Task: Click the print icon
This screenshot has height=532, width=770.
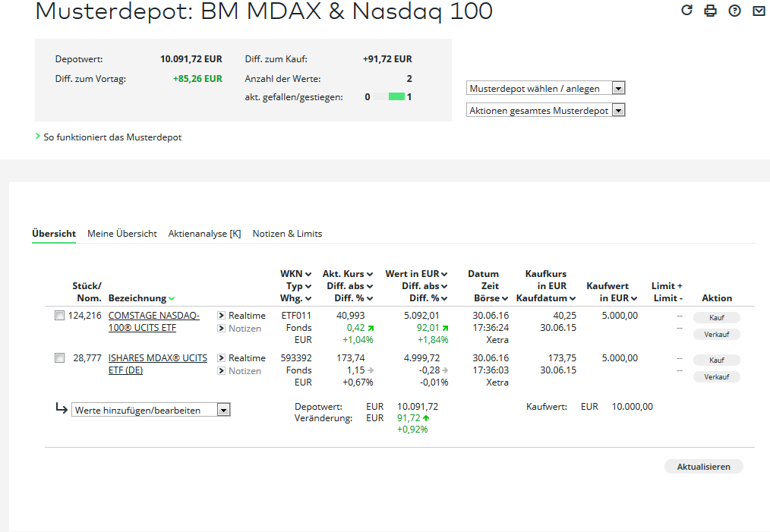Action: [710, 11]
